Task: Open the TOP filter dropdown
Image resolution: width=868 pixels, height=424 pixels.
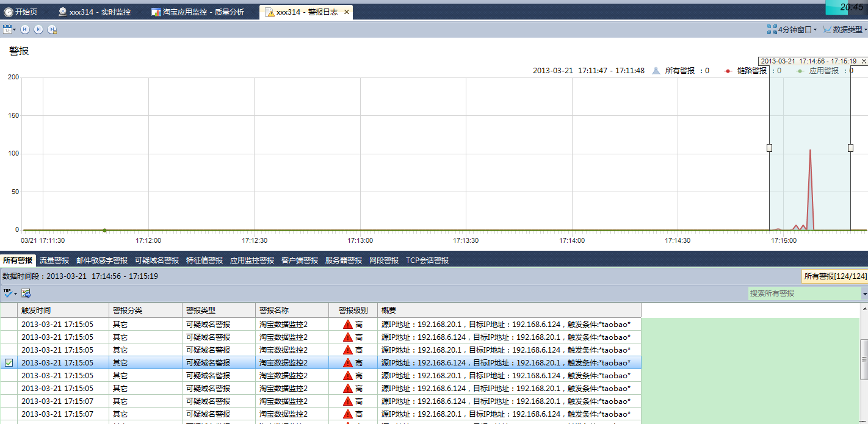Action: click(x=10, y=293)
